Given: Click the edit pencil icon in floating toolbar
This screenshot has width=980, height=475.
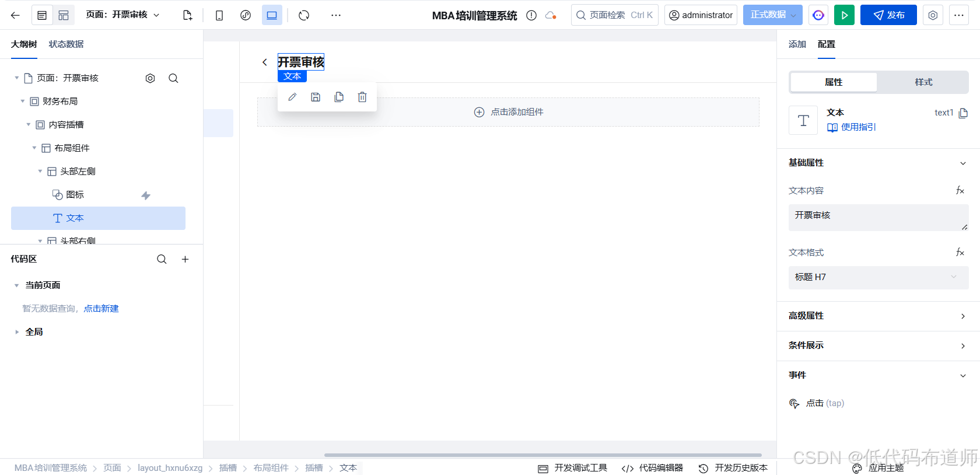Looking at the screenshot, I should (x=292, y=97).
